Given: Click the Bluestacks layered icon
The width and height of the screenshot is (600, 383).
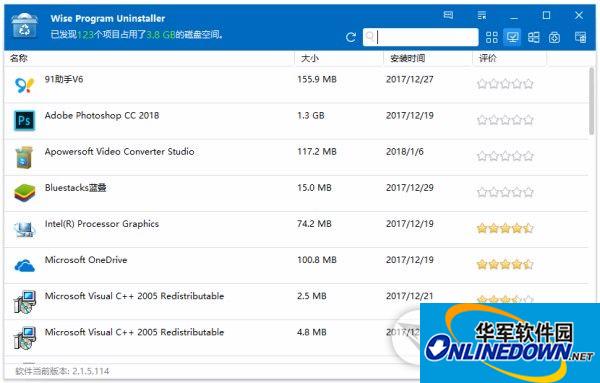Looking at the screenshot, I should tap(24, 192).
